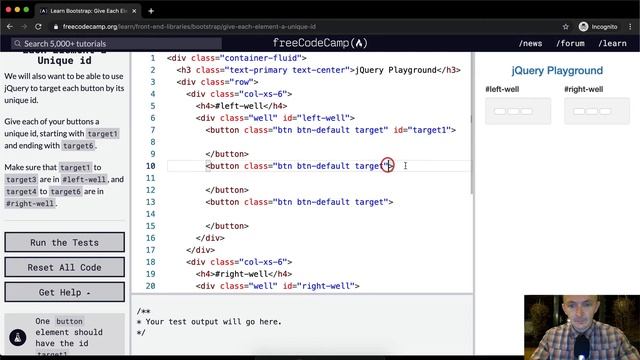Click the browser forward arrow
Image resolution: width=640 pixels, height=360 pixels.
pyautogui.click(x=24, y=27)
